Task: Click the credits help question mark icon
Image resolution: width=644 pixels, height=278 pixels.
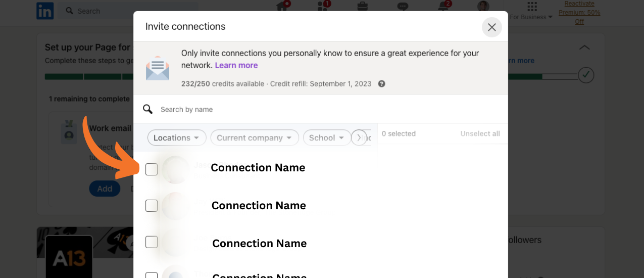Action: point(382,84)
